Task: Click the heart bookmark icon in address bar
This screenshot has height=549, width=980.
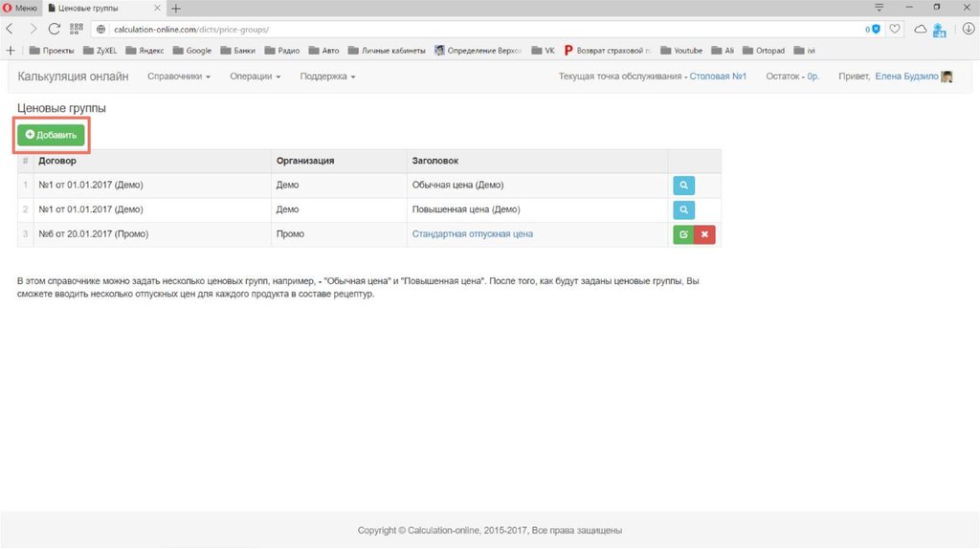Action: tap(895, 29)
